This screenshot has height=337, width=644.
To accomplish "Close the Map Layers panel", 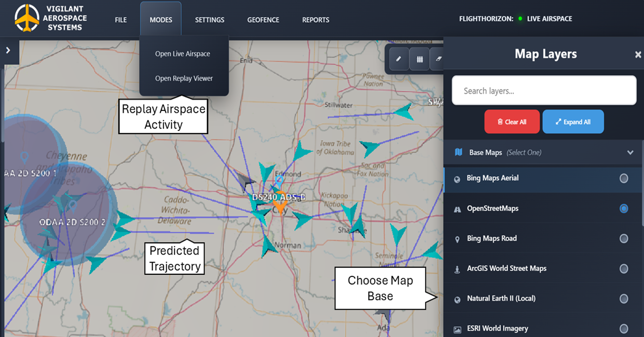I will [x=638, y=55].
